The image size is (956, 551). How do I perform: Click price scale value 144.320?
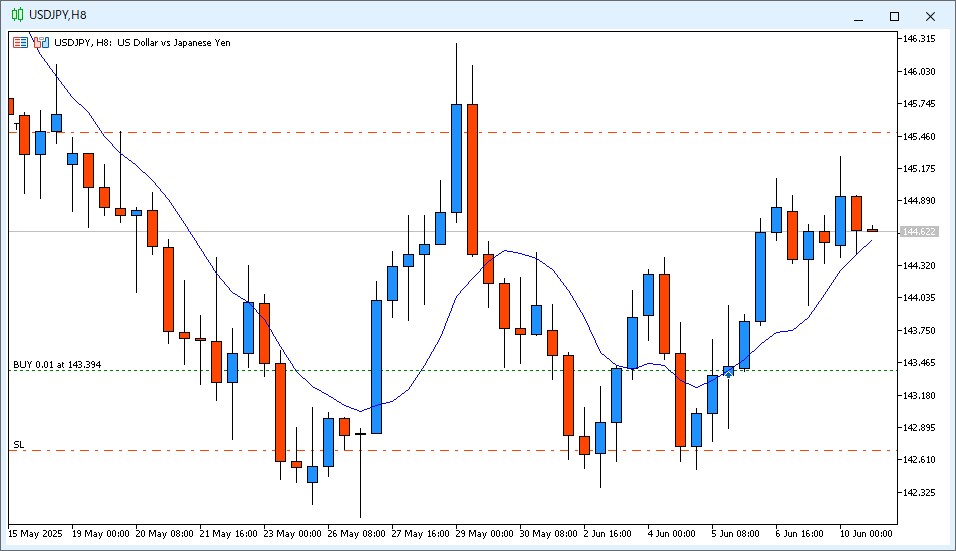click(x=919, y=266)
